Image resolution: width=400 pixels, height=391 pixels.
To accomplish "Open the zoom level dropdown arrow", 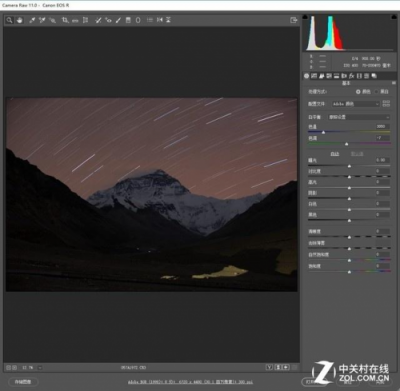I will pyautogui.click(x=40, y=367).
